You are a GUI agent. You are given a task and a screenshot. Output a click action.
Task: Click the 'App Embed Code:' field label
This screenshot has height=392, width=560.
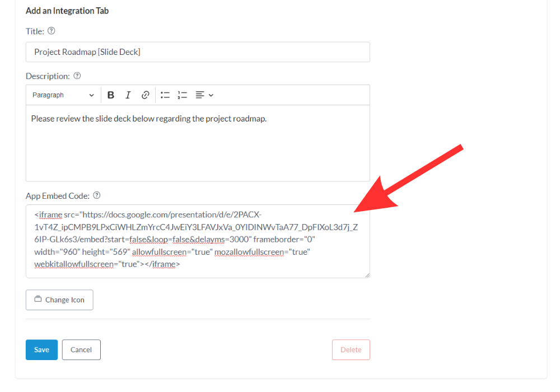click(58, 196)
